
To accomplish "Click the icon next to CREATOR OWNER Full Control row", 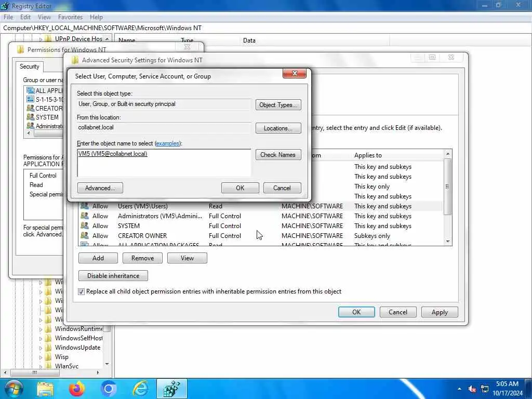I will (85, 235).
